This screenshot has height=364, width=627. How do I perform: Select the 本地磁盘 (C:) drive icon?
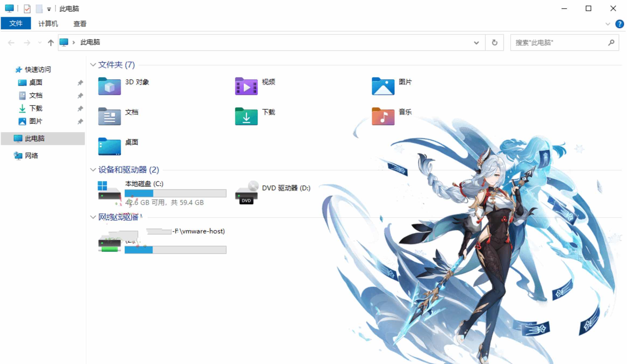(x=109, y=190)
